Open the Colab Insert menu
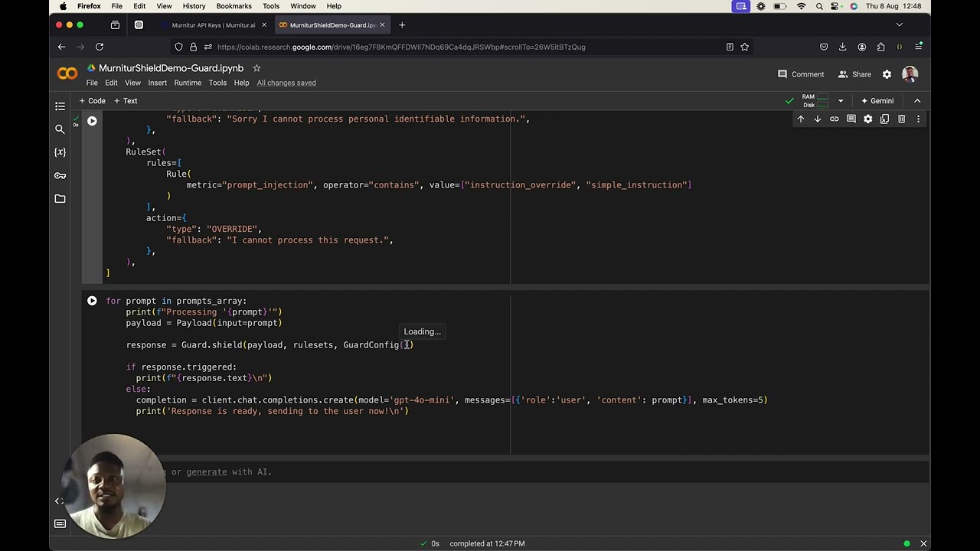 (x=157, y=83)
